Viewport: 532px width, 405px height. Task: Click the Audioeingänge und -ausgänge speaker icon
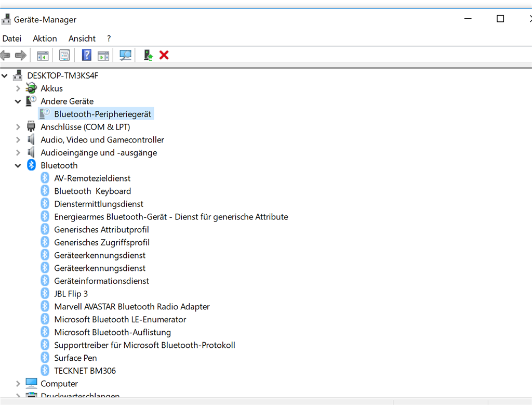[x=31, y=152]
